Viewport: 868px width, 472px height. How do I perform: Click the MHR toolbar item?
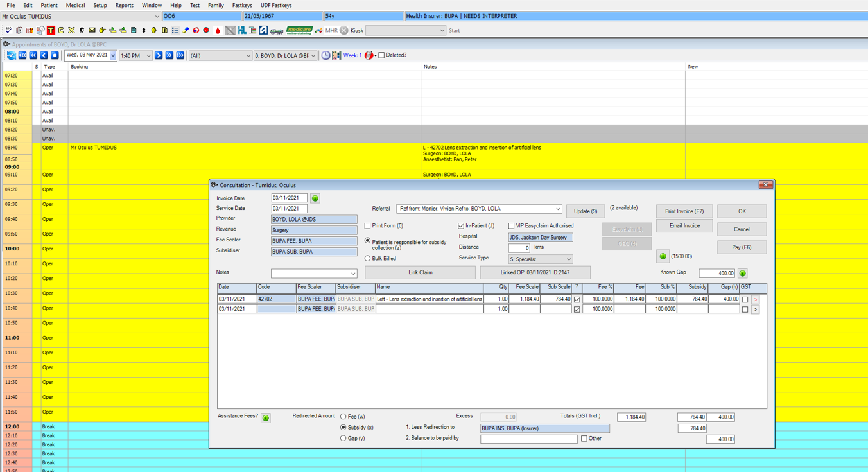point(331,30)
